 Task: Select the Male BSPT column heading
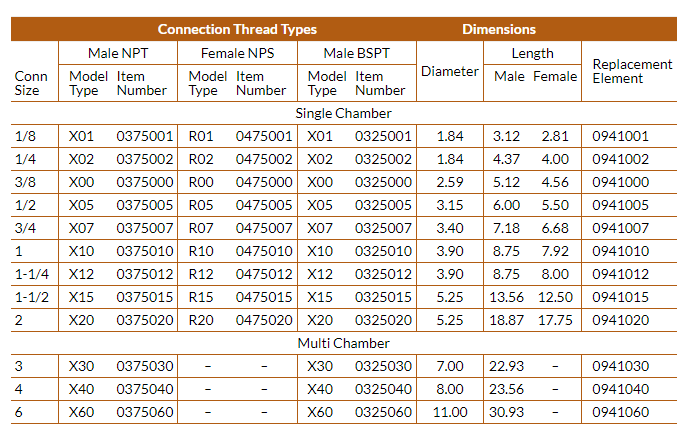click(x=356, y=53)
